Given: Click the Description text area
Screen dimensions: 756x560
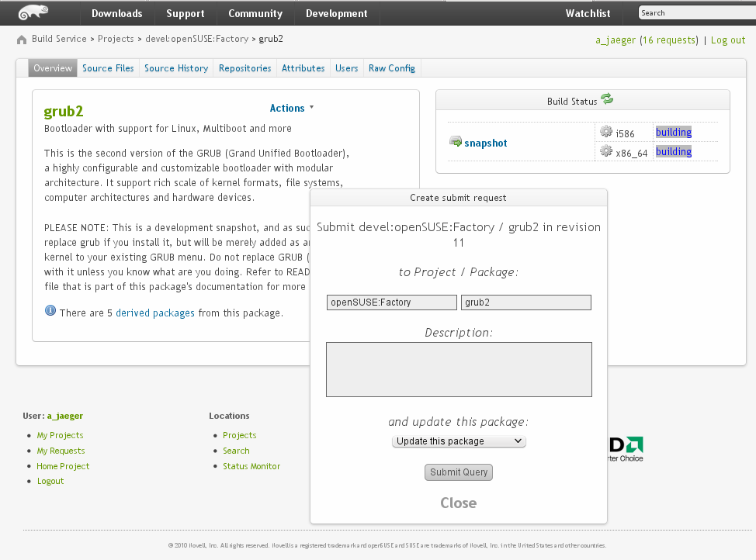Looking at the screenshot, I should point(459,370).
